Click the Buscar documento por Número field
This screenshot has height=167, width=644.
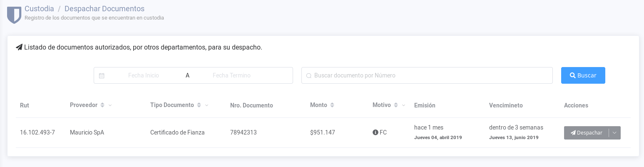pos(429,75)
